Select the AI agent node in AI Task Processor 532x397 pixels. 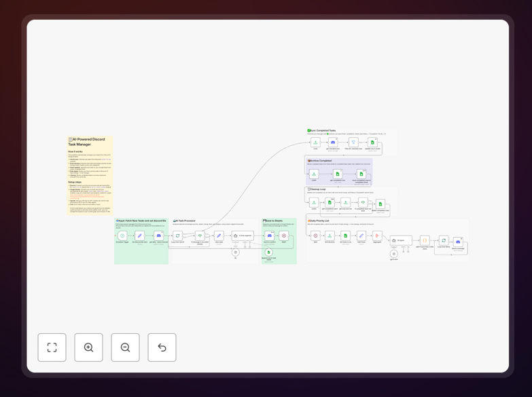[243, 235]
